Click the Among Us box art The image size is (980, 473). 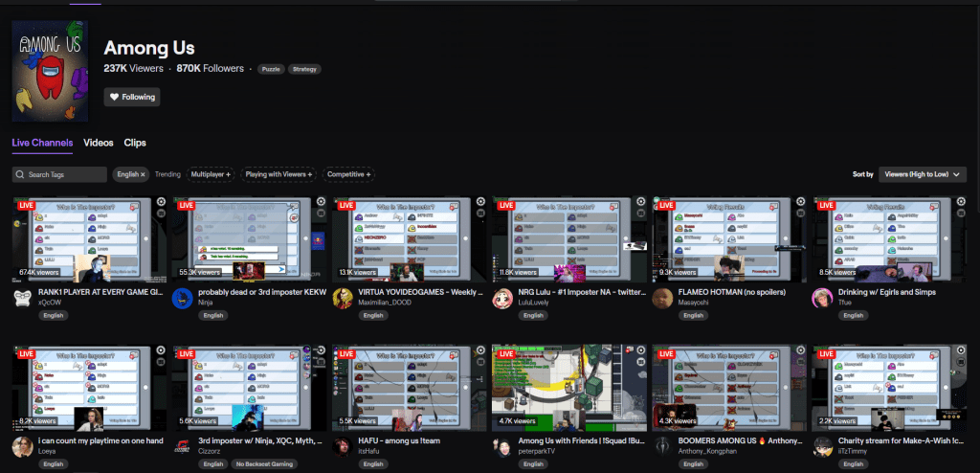coord(50,71)
